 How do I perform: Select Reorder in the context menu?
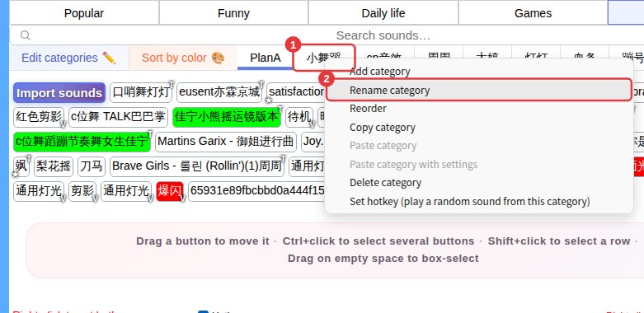click(x=478, y=109)
